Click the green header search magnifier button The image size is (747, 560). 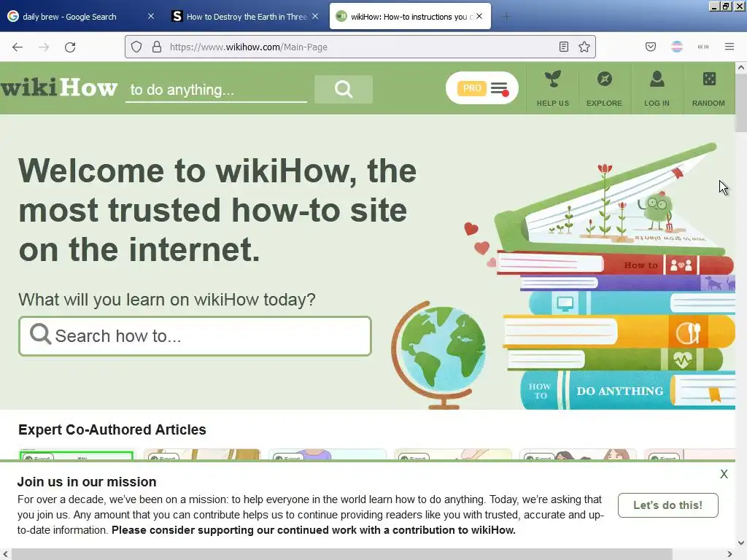point(344,89)
